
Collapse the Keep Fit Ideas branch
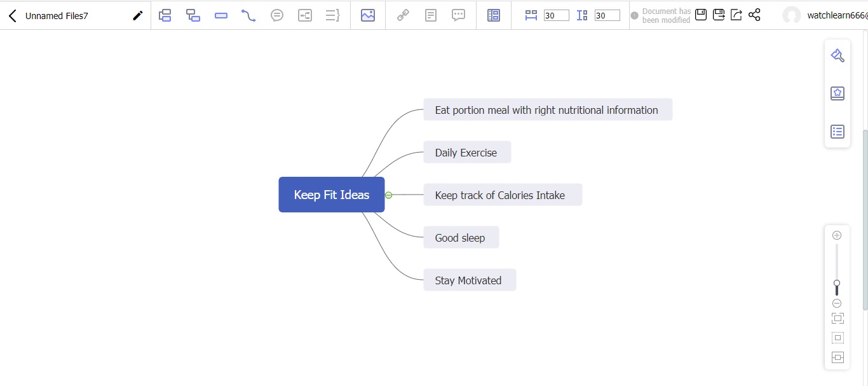(x=389, y=195)
